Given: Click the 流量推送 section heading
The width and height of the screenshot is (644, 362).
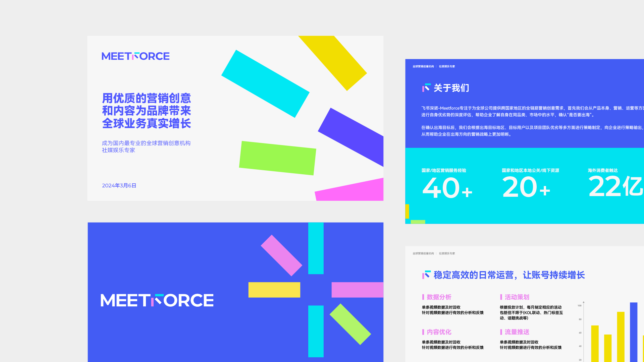Looking at the screenshot, I should pos(517,332).
